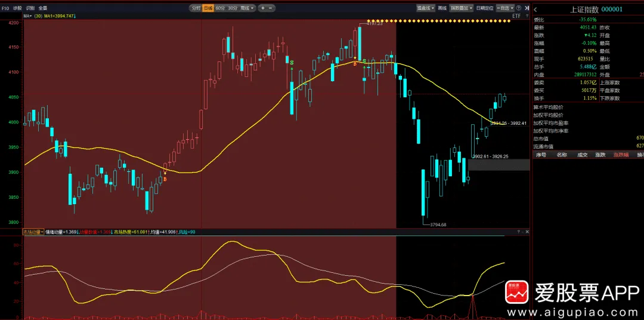The width and height of the screenshot is (644, 320).
Task: Activate the 画线 drawing tool
Action: [x=442, y=8]
